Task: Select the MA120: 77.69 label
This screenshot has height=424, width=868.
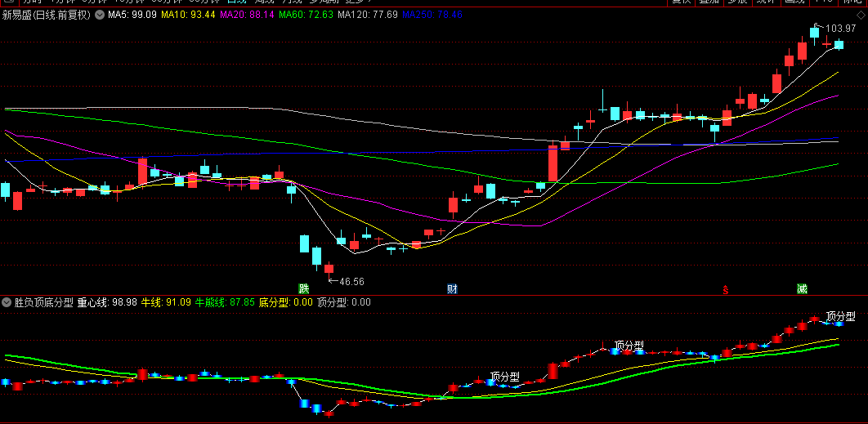Action: (x=368, y=16)
